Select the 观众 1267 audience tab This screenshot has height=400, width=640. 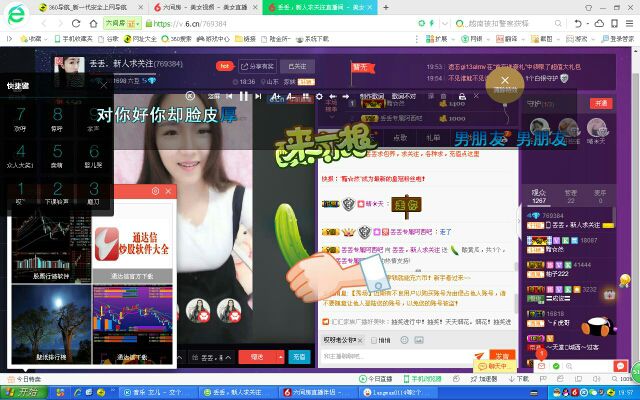click(x=539, y=196)
